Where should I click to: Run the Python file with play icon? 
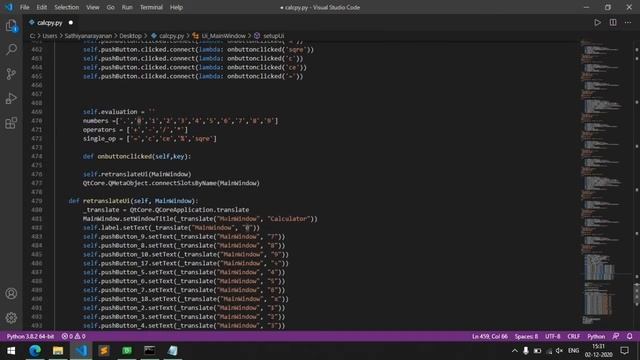pos(597,22)
